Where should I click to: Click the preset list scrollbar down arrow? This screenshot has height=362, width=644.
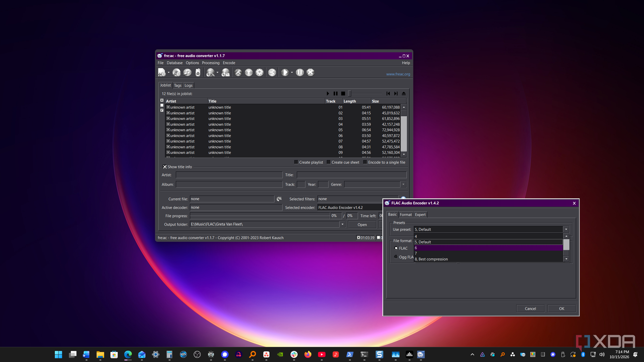pos(566,259)
